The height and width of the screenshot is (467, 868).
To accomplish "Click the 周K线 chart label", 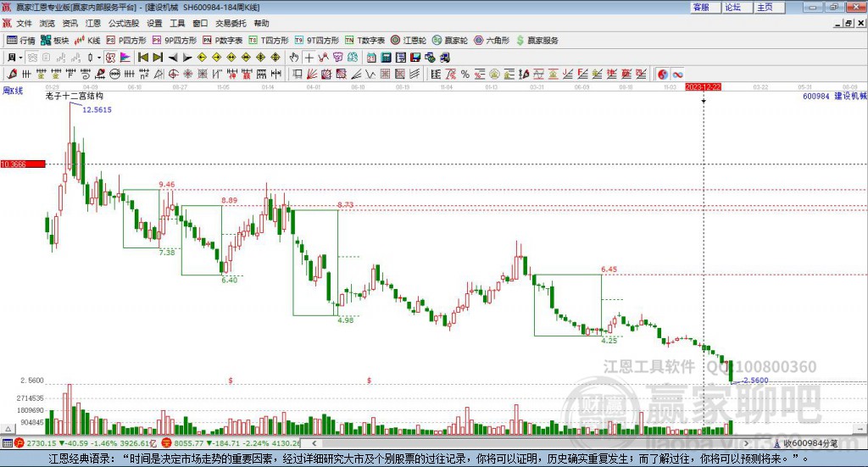I will pyautogui.click(x=12, y=91).
